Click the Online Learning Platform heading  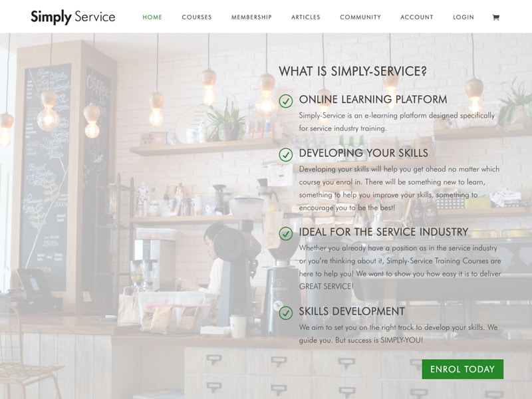(x=373, y=99)
